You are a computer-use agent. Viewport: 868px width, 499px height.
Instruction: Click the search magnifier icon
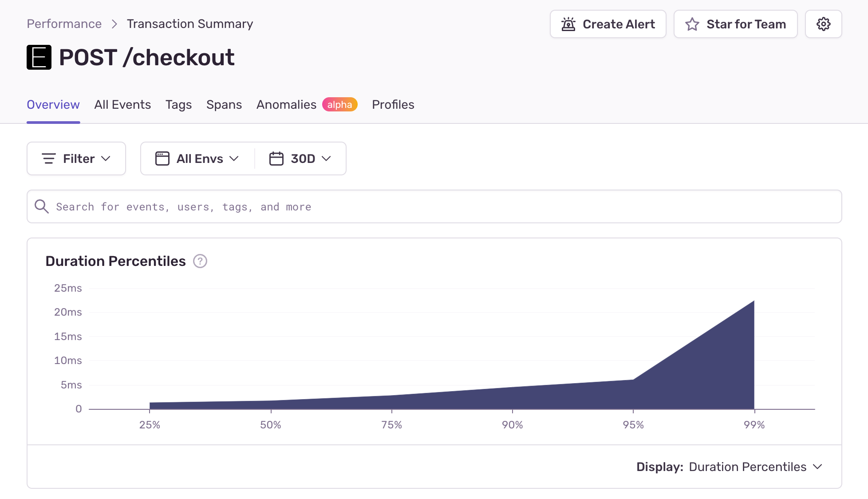(x=42, y=206)
